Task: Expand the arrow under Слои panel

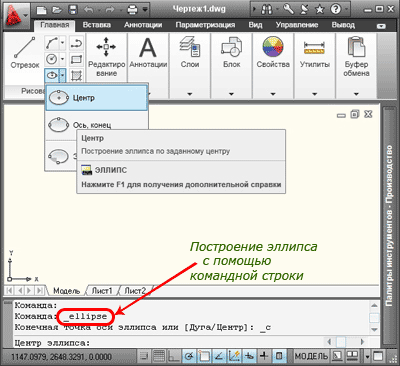Action: click(190, 94)
